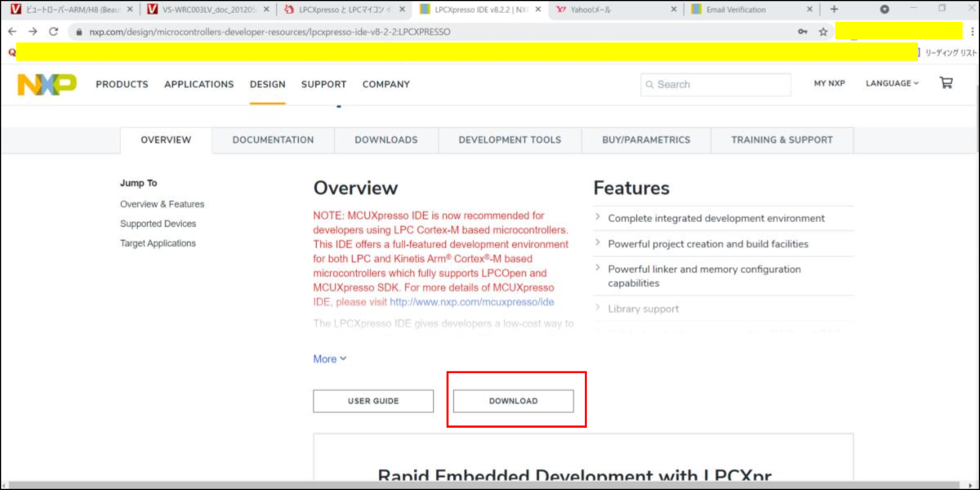This screenshot has height=490, width=980.
Task: Open the APPLICATIONS menu
Action: pyautogui.click(x=198, y=84)
